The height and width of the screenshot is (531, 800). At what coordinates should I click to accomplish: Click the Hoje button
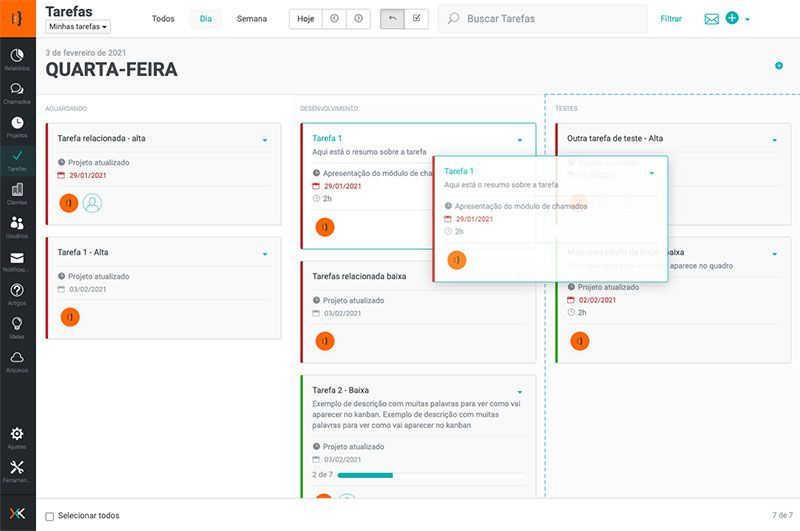pyautogui.click(x=306, y=18)
